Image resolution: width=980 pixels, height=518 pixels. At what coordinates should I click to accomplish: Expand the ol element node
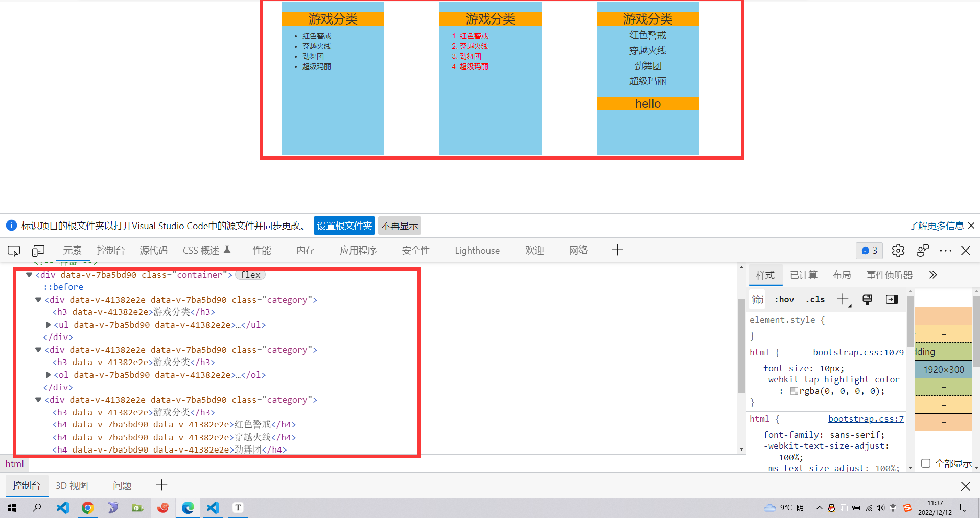point(48,375)
